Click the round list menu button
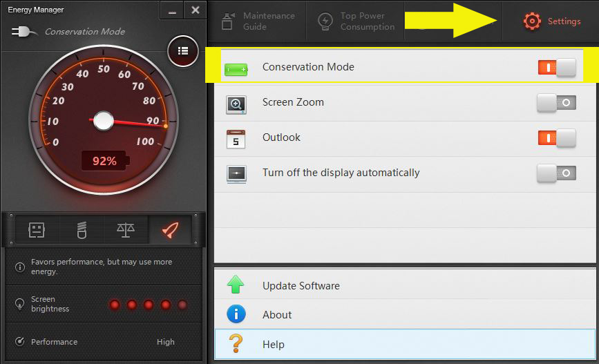The height and width of the screenshot is (364, 599). tap(183, 51)
